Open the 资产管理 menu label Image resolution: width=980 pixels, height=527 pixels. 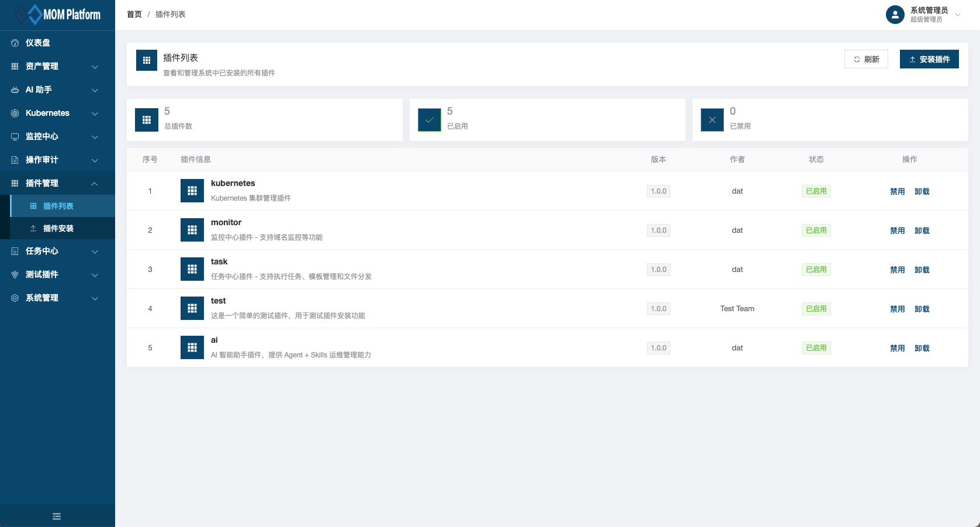pos(42,66)
